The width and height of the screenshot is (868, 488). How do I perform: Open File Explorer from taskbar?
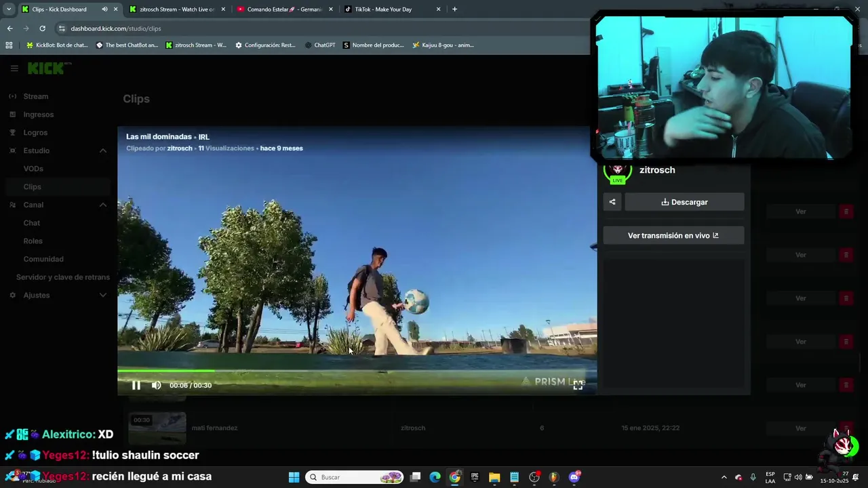[x=494, y=477]
